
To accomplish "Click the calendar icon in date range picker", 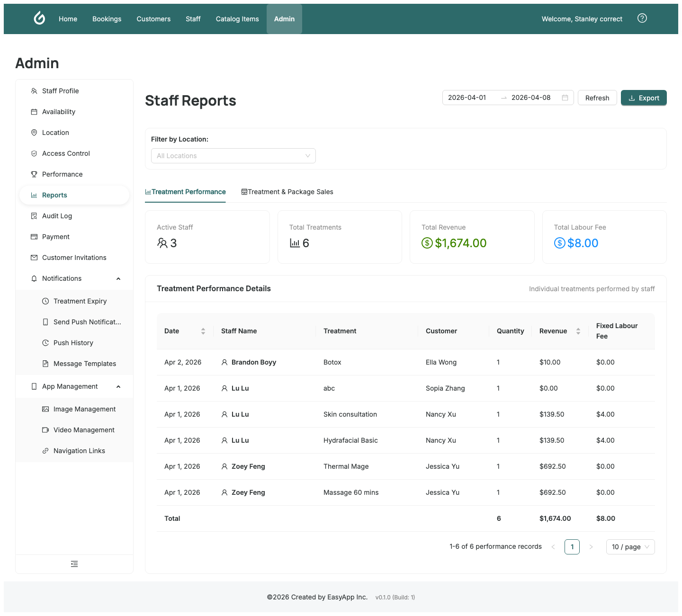I will point(565,98).
